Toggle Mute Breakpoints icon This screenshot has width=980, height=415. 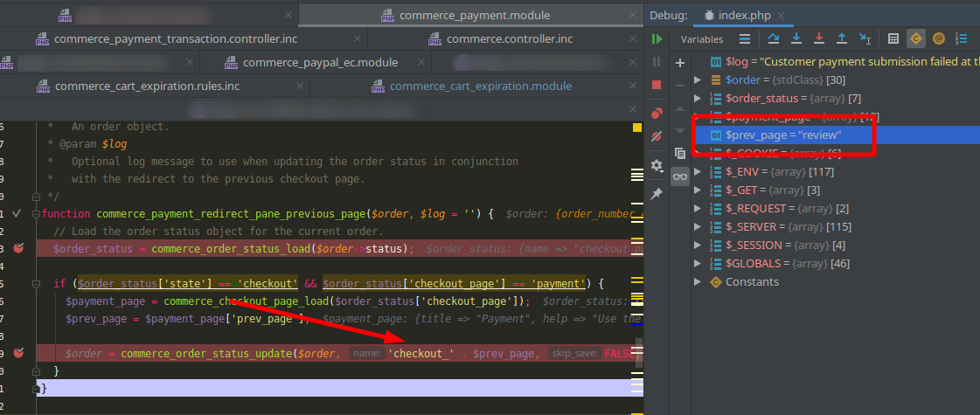click(657, 136)
